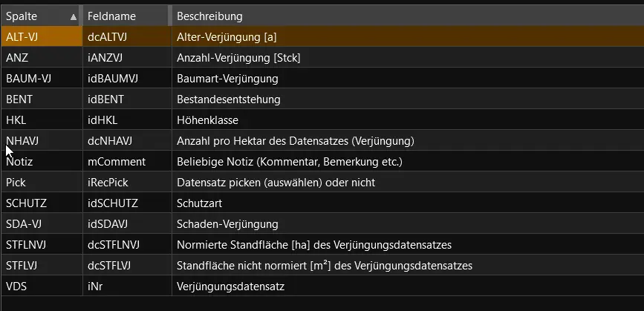Click description 'Baumart-Verjüngung'
Screen dimensions: 644x311
coord(227,79)
